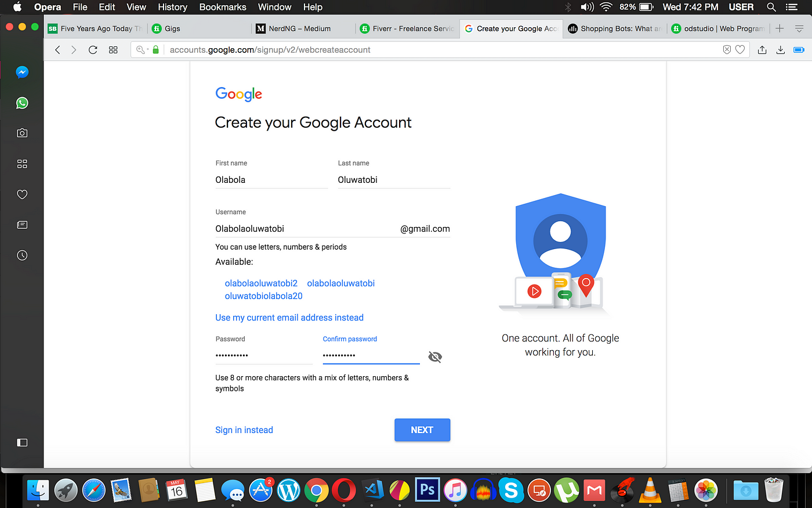Open Speed Dial from the sidebar
Image resolution: width=812 pixels, height=508 pixels.
pyautogui.click(x=22, y=164)
